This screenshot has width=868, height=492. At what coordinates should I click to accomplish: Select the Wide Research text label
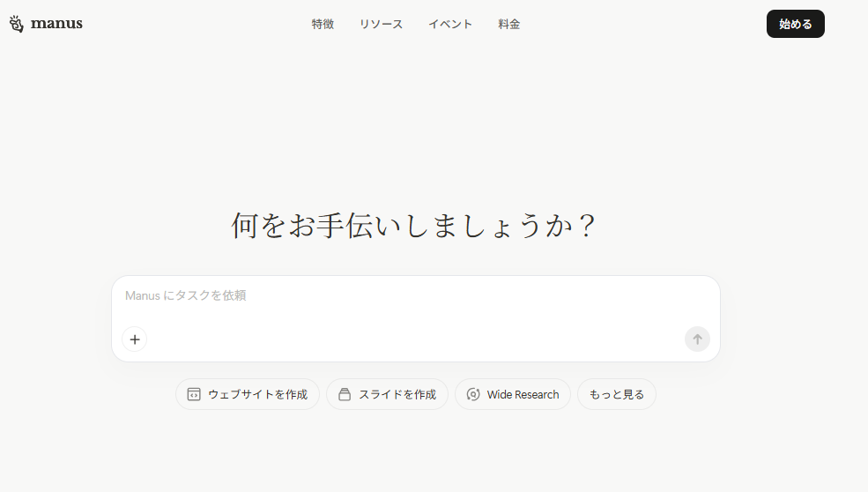click(x=523, y=394)
